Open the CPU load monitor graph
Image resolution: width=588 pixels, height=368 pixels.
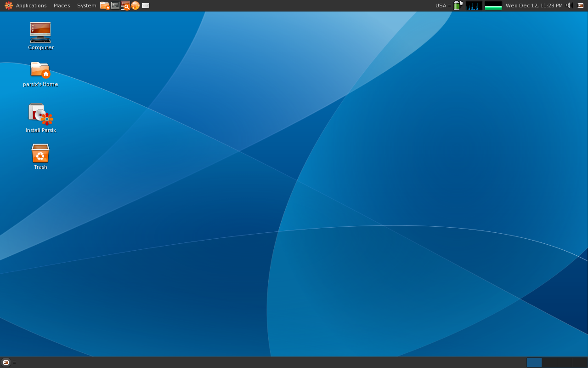pos(474,6)
